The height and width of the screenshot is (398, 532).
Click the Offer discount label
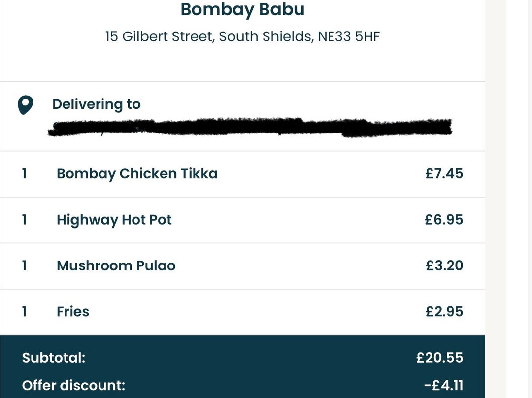pos(73,386)
